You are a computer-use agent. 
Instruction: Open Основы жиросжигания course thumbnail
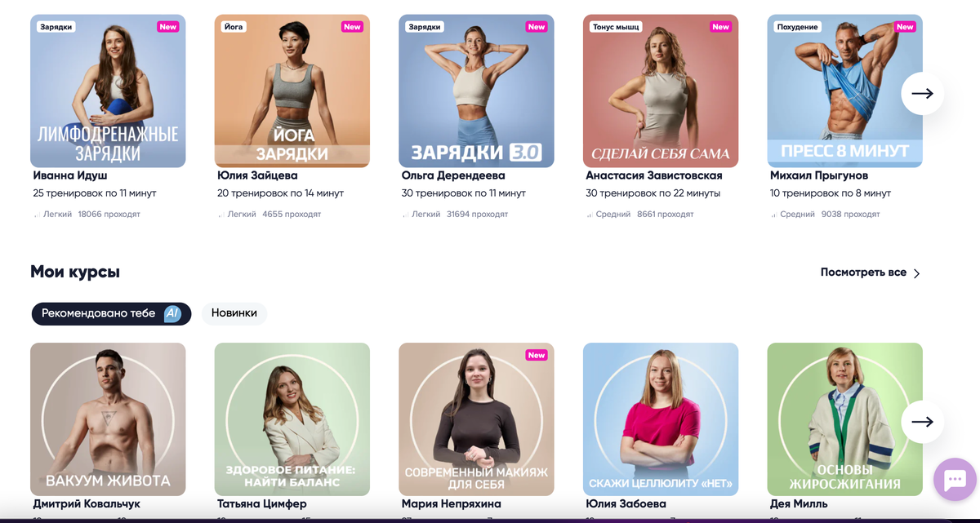[x=845, y=419]
